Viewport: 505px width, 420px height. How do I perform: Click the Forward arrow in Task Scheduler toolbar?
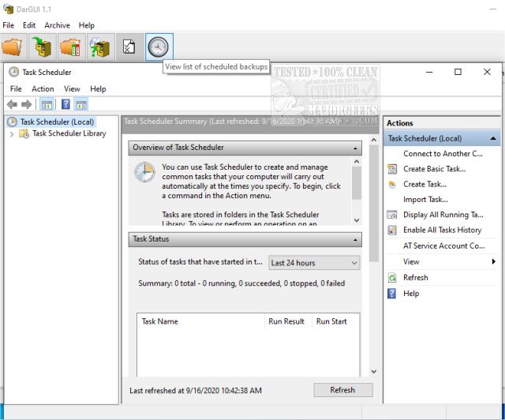click(26, 104)
